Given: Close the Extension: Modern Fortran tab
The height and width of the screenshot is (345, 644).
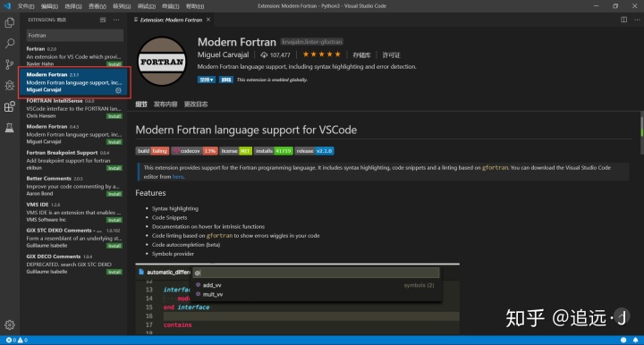Looking at the screenshot, I should pos(208,20).
